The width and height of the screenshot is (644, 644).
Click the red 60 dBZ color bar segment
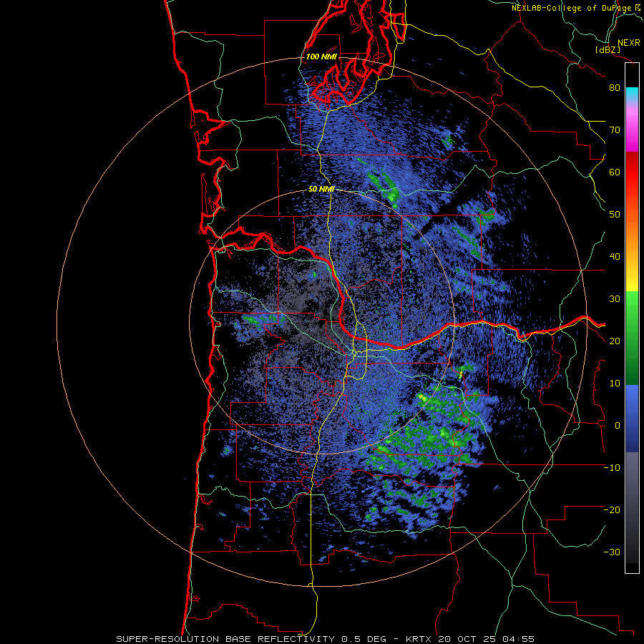[632, 170]
